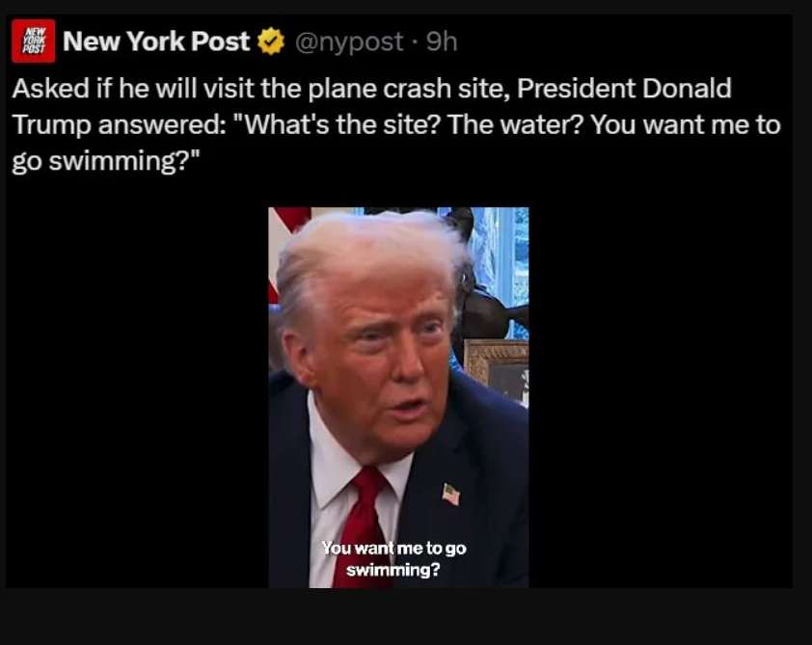
Task: Play the embedded video thumbnail
Action: [x=398, y=397]
